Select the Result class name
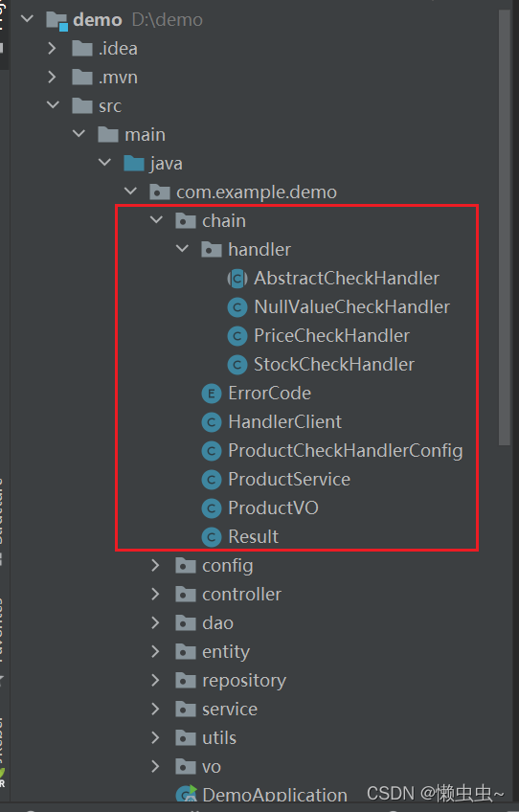 pyautogui.click(x=254, y=536)
